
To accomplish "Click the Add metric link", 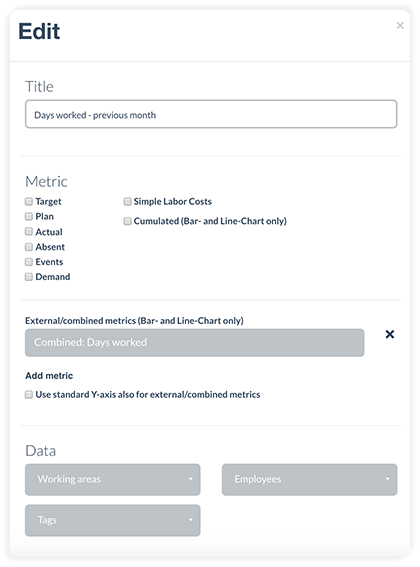I will pyautogui.click(x=49, y=376).
